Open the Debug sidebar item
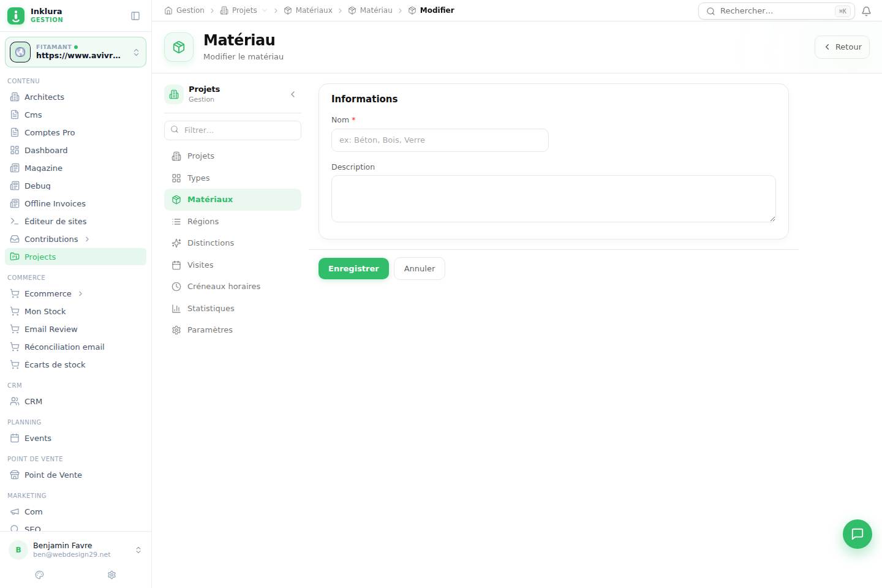The width and height of the screenshot is (882, 588). click(75, 186)
